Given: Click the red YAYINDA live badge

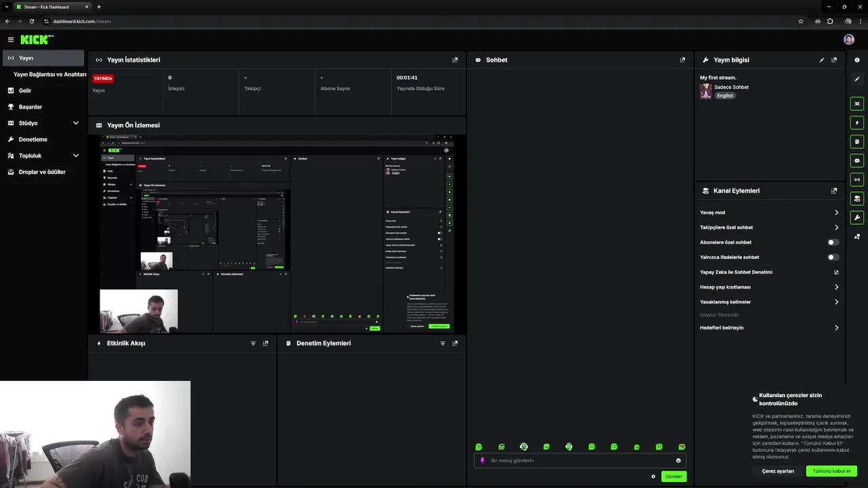Looking at the screenshot, I should click(x=103, y=78).
